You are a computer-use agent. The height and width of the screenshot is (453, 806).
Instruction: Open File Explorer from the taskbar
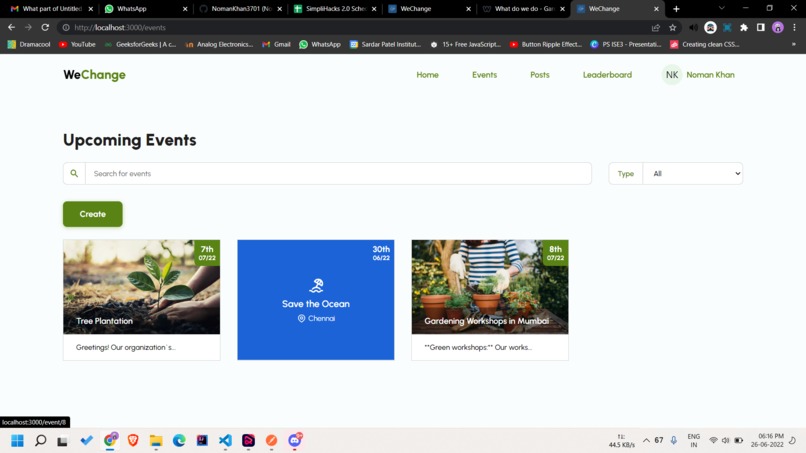point(156,441)
